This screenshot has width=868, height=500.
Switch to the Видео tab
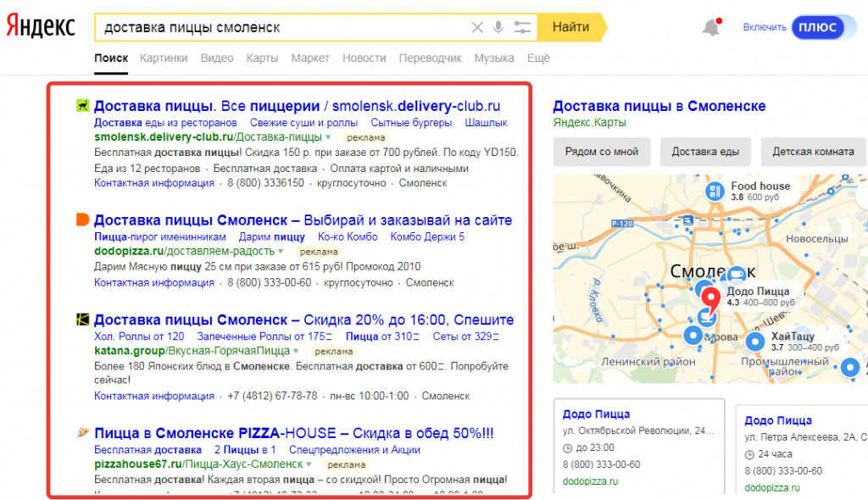tap(217, 58)
